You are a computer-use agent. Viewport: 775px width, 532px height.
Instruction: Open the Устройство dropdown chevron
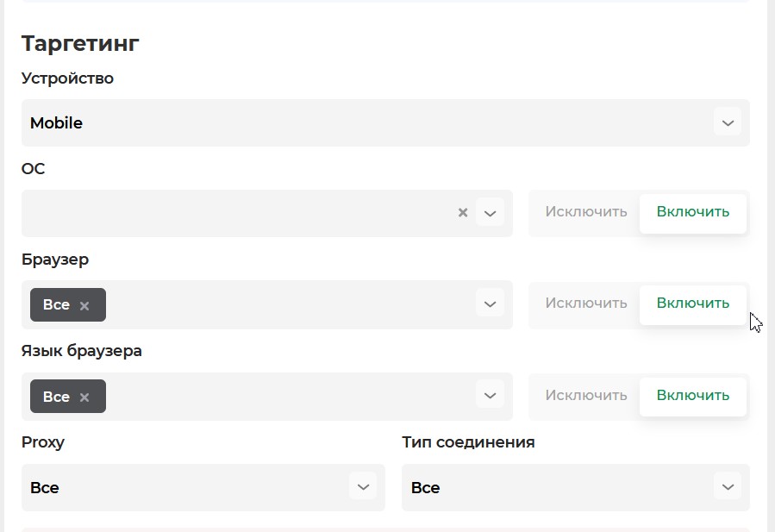(728, 122)
